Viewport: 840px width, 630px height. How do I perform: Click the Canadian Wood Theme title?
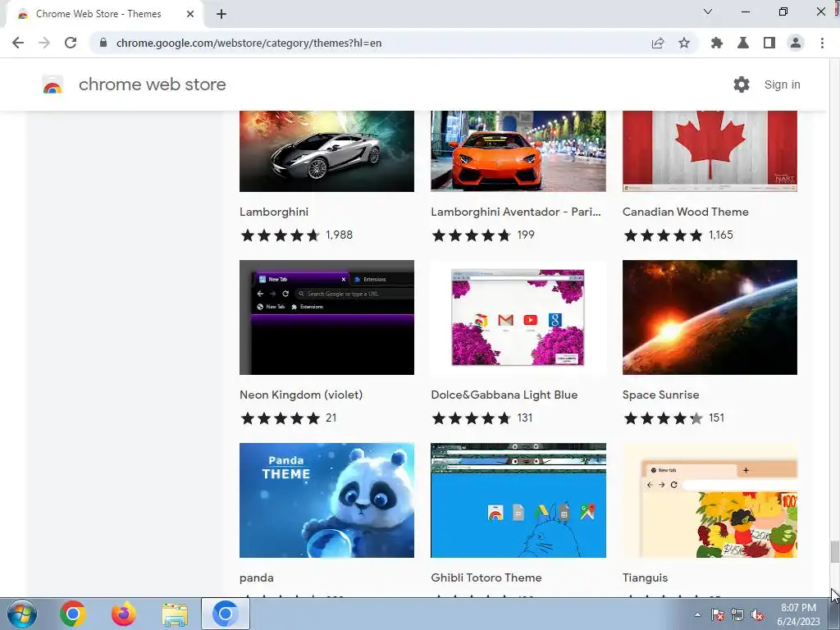(x=685, y=212)
